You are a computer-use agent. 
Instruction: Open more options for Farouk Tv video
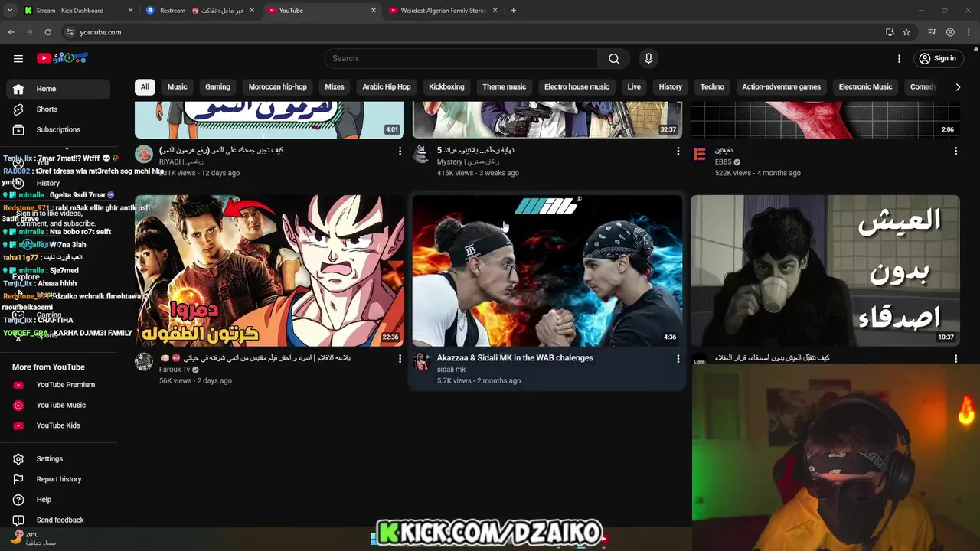coord(400,358)
